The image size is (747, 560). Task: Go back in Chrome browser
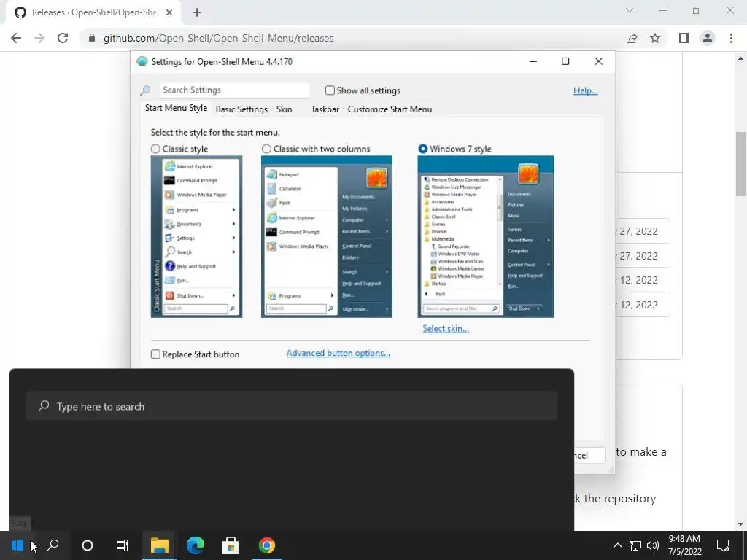[16, 38]
